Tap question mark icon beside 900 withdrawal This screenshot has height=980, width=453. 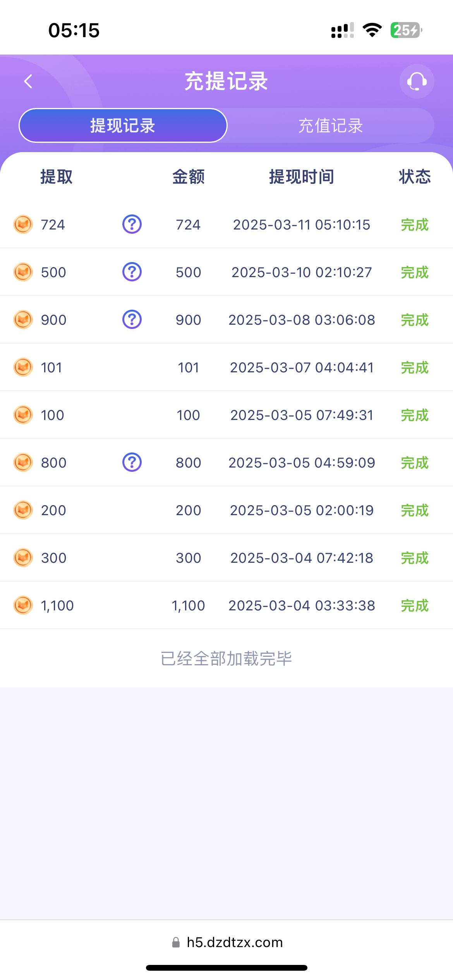132,319
